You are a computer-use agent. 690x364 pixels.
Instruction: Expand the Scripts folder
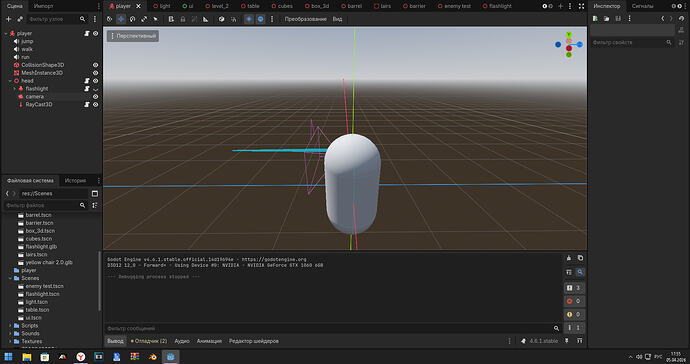click(x=10, y=326)
